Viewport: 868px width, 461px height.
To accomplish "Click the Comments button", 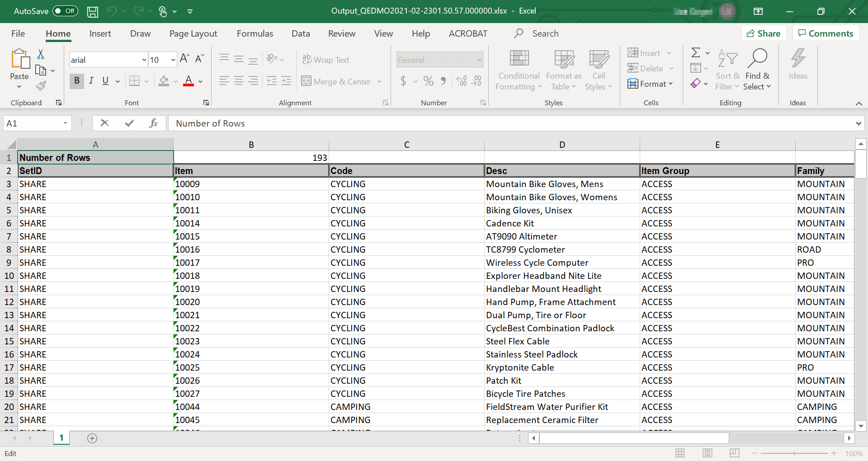I will coord(826,33).
